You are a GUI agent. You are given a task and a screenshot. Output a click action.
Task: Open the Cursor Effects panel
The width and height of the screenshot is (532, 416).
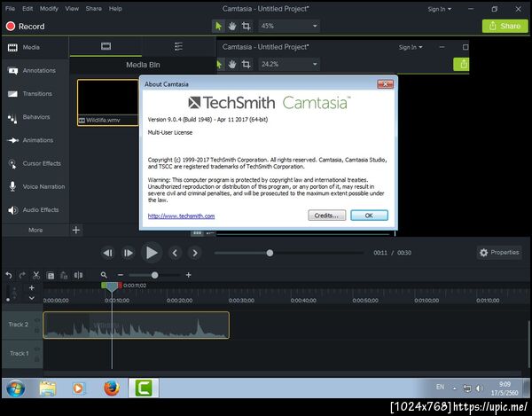pos(34,163)
